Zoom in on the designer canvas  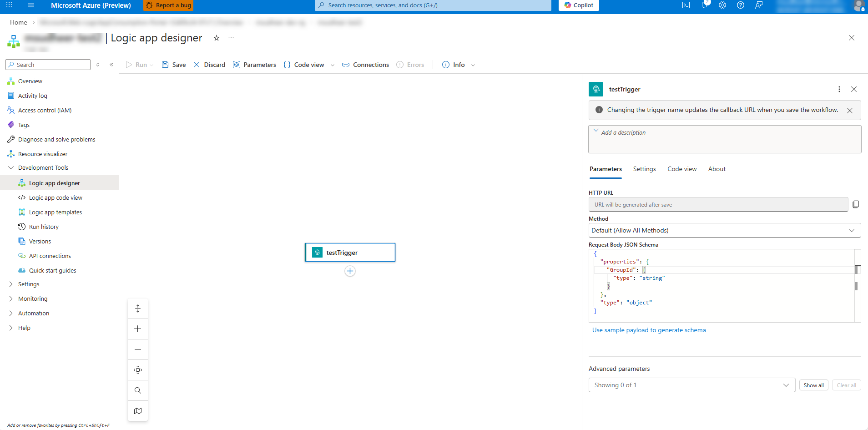click(x=138, y=329)
